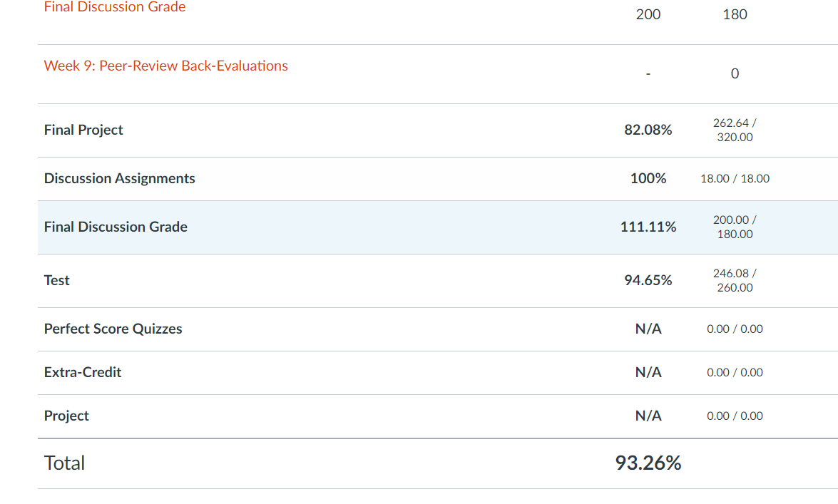838x504 pixels.
Task: Select the 100% Discussion Assignments percentage
Action: [648, 178]
